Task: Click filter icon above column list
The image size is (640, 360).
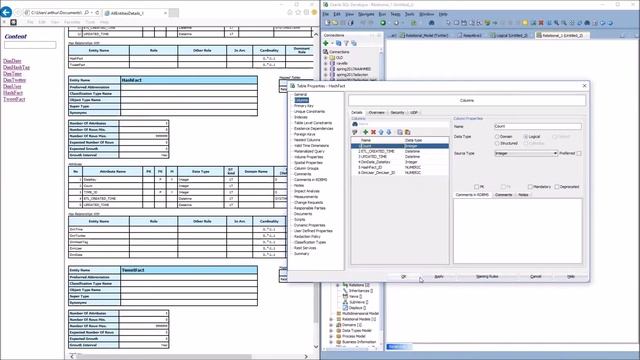Action: tap(355, 132)
